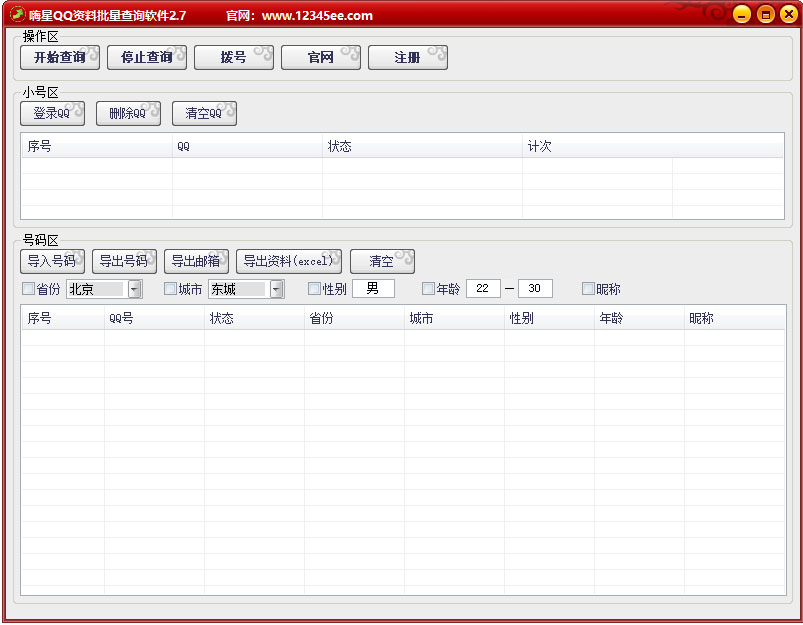Image resolution: width=803 pixels, height=625 pixels.
Task: Toggle the 城市 city checkbox
Action: (170, 289)
